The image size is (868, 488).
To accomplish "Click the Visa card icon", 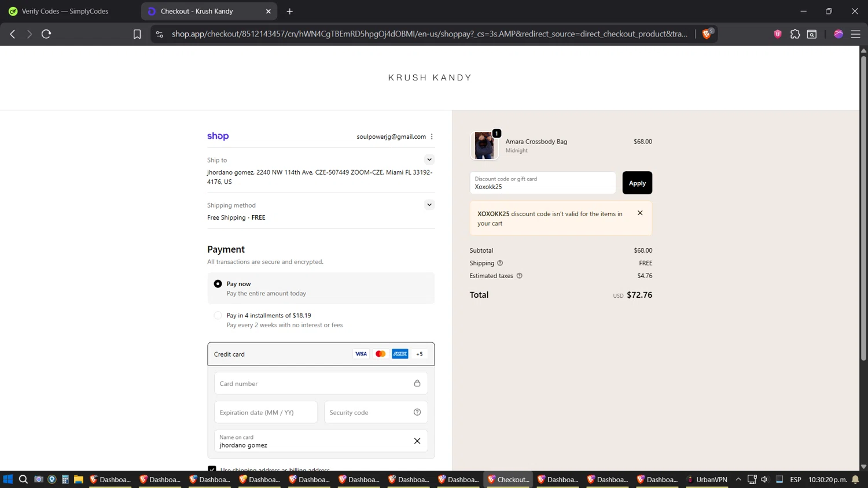I will point(361,354).
